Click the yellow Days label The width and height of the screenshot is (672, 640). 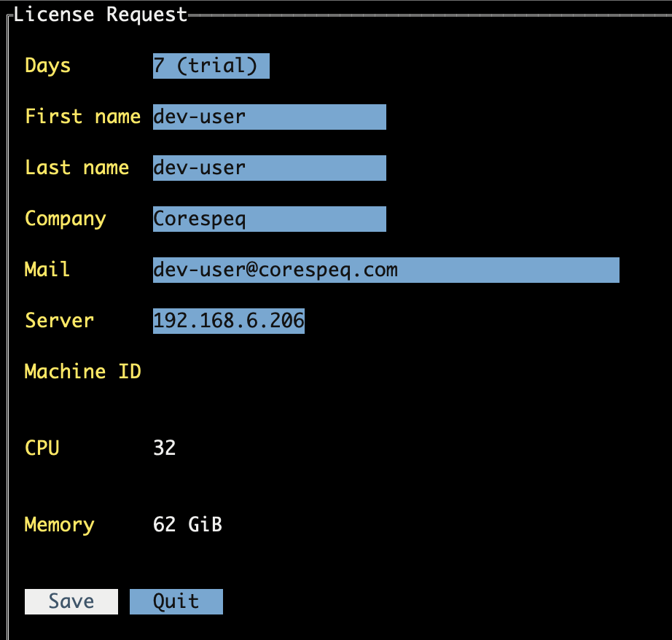coord(48,66)
